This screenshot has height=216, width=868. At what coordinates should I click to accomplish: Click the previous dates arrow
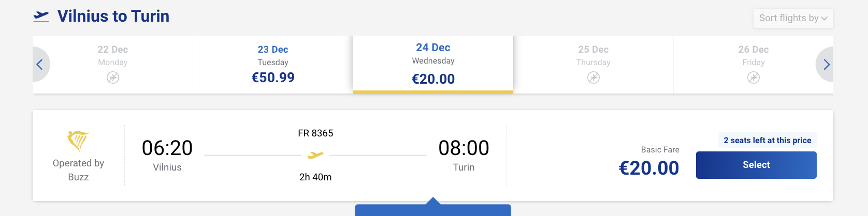click(x=40, y=65)
